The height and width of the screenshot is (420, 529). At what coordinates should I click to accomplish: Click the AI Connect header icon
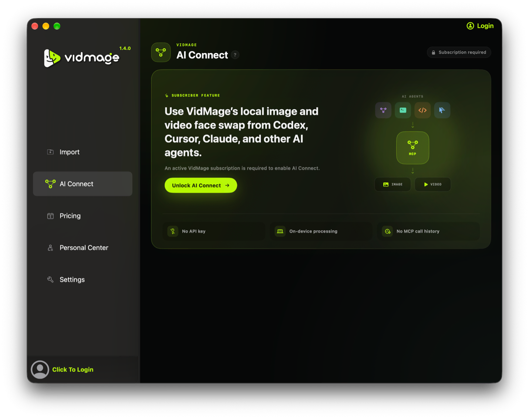(x=161, y=52)
